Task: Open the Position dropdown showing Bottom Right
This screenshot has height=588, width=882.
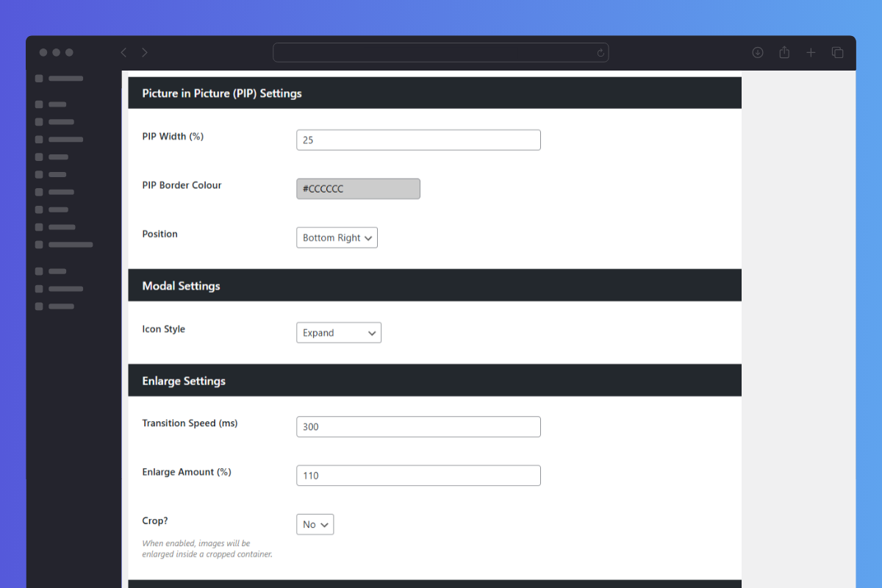Action: coord(337,237)
